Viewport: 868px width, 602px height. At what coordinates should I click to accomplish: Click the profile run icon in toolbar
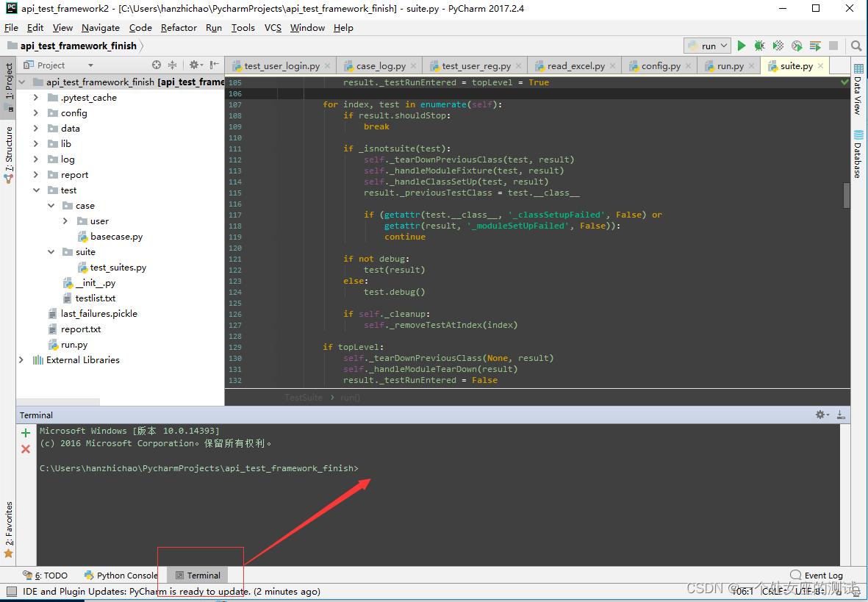coord(797,46)
